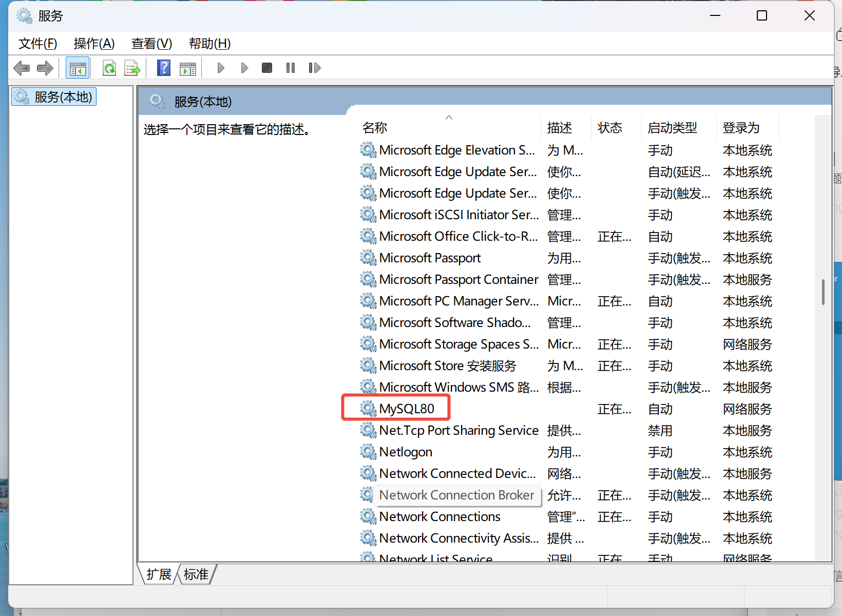Image resolution: width=842 pixels, height=616 pixels.
Task: Select Net.Tcp Port Sharing Service
Action: tap(459, 430)
